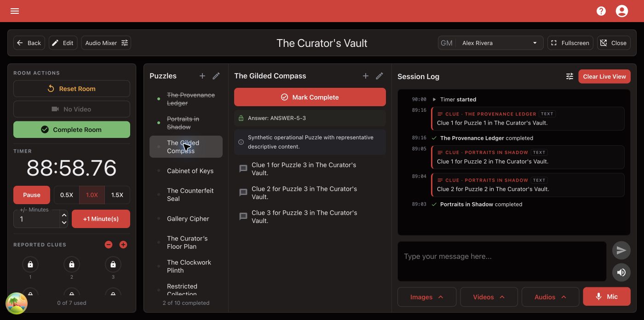
Task: Select The Counterfeit Seal puzzle
Action: pyautogui.click(x=186, y=194)
